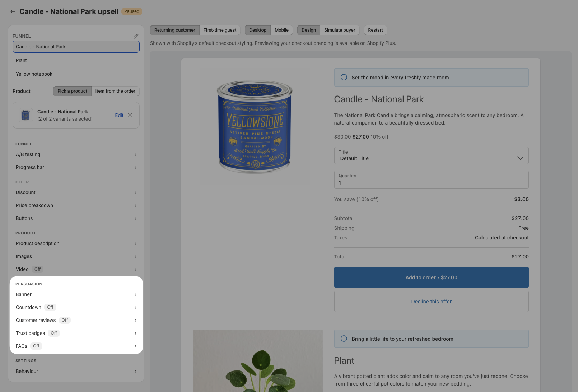Select Desktop preview mode
The height and width of the screenshot is (392, 578).
point(258,30)
